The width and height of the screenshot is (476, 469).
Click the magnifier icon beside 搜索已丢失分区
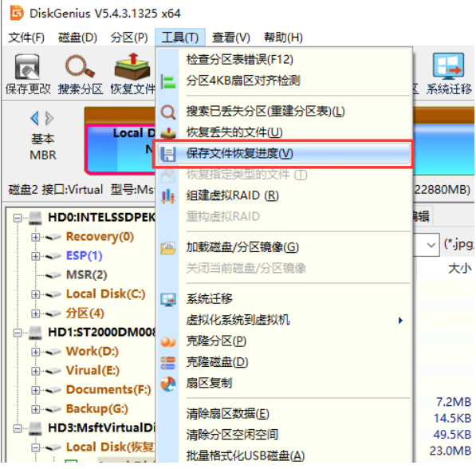click(x=168, y=112)
